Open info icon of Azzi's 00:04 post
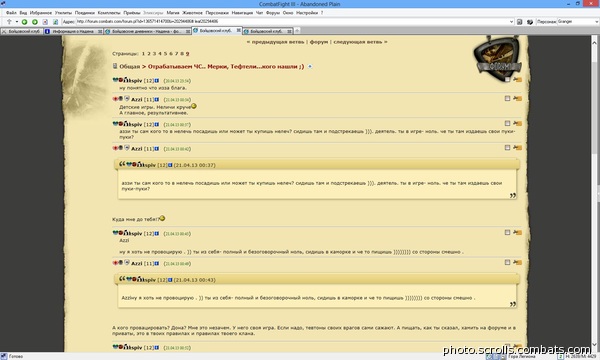This screenshot has width=600, height=360. (157, 99)
